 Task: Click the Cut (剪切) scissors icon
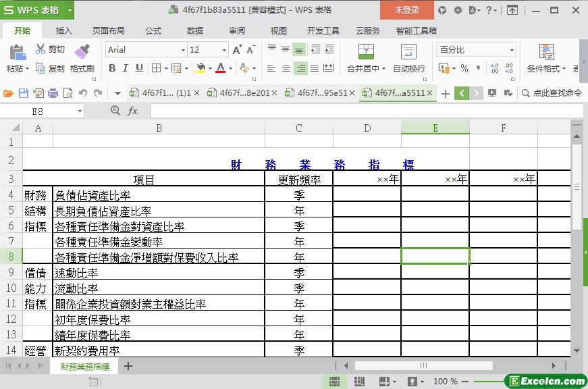point(41,49)
